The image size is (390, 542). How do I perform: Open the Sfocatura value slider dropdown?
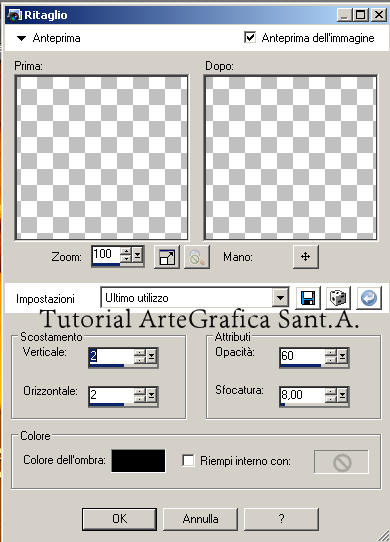click(x=342, y=395)
